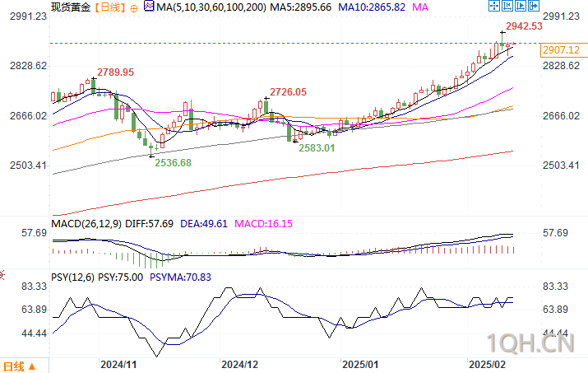
Task: Click the magenta MACD:16.15 value
Action: pyautogui.click(x=263, y=224)
